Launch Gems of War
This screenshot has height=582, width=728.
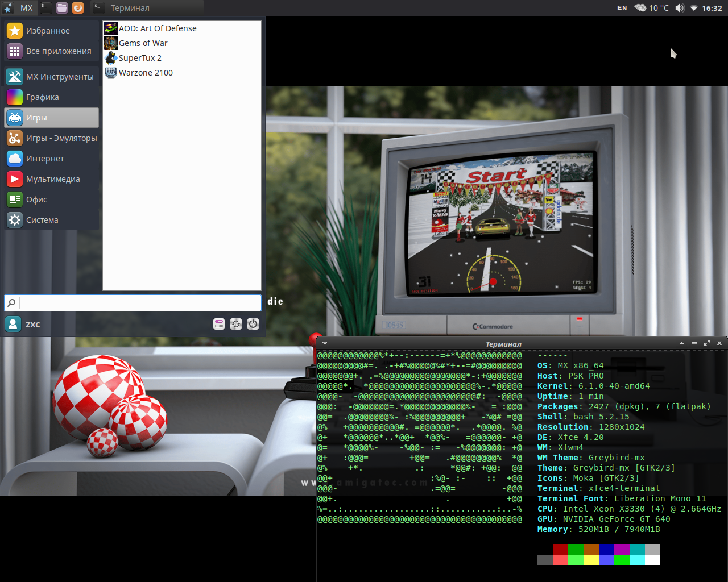(x=143, y=43)
